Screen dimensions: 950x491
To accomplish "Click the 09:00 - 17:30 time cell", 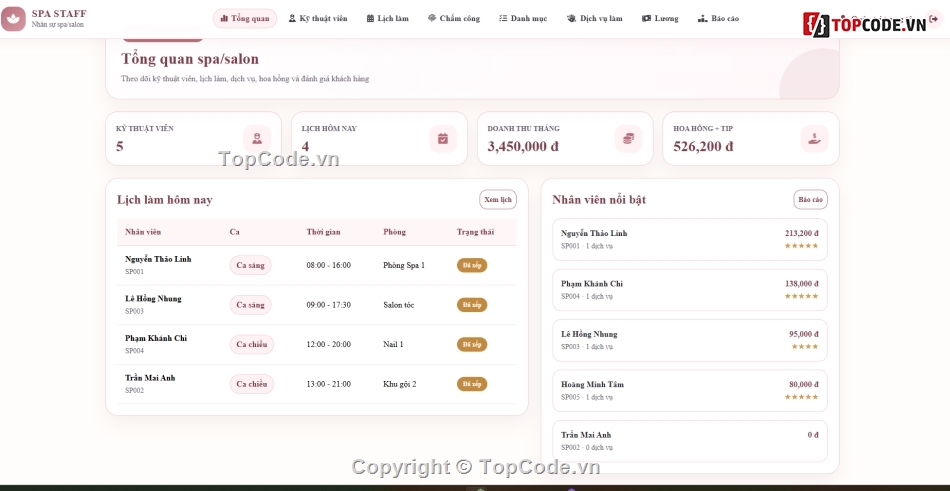I will [328, 305].
